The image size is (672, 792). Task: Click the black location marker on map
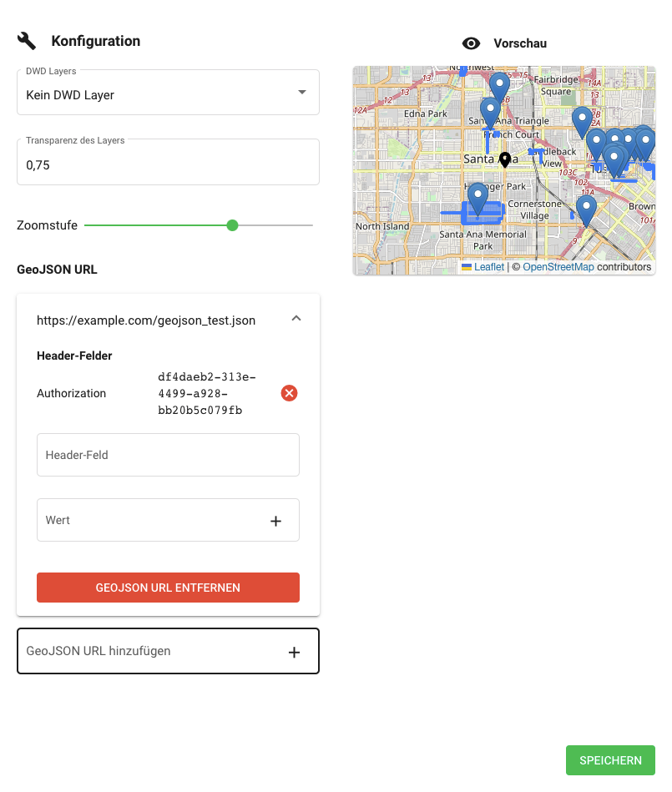(504, 159)
